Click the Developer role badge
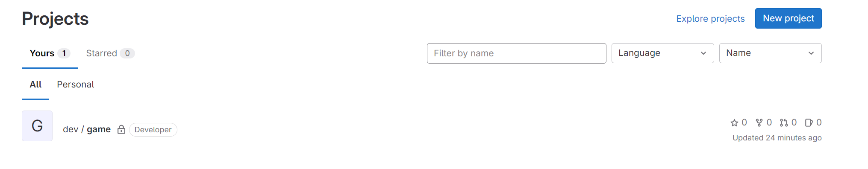The height and width of the screenshot is (169, 868). (x=153, y=130)
